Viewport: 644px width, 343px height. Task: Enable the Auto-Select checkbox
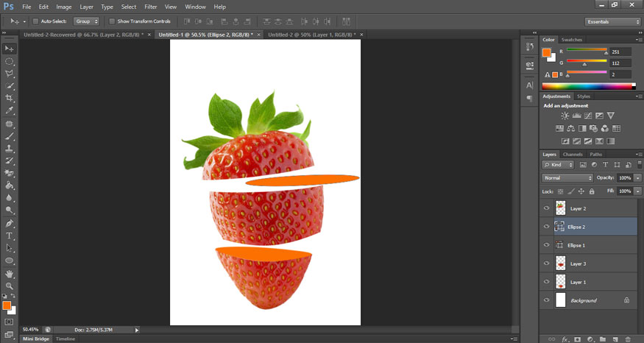point(36,21)
